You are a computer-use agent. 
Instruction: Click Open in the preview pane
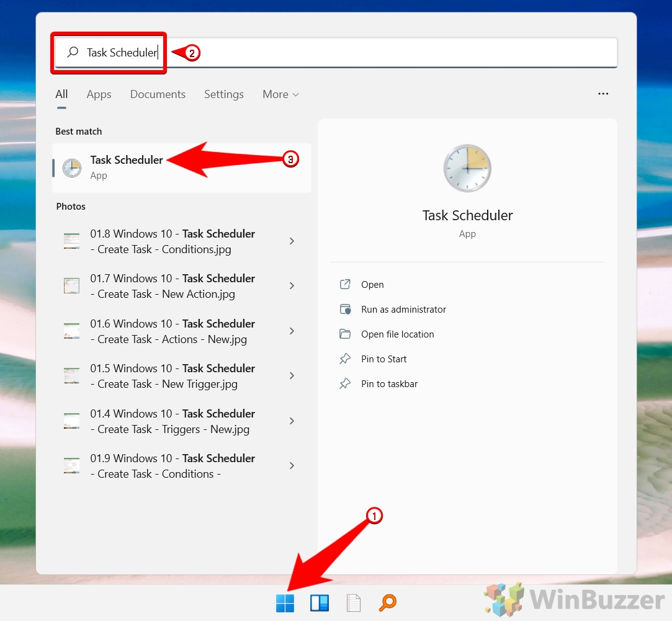(x=372, y=285)
